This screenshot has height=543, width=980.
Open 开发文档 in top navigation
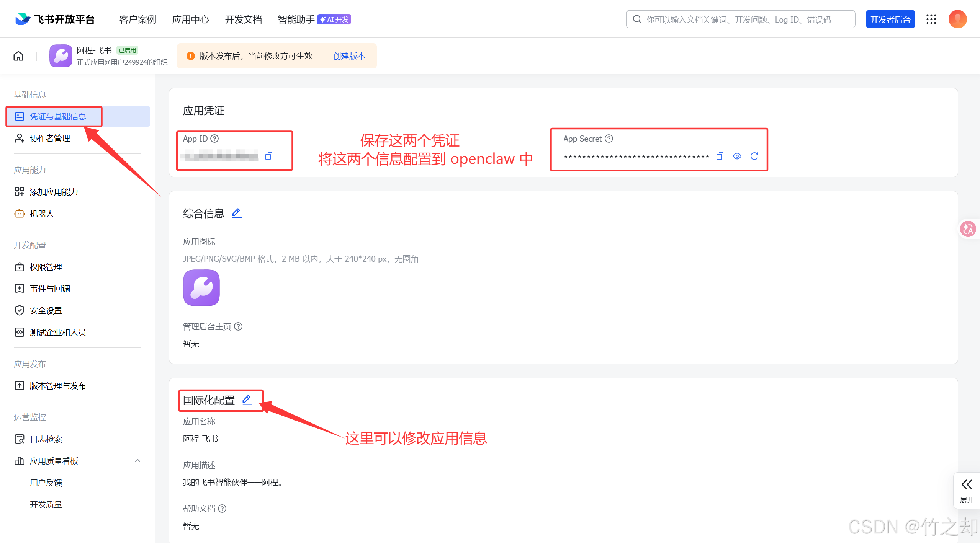243,20
